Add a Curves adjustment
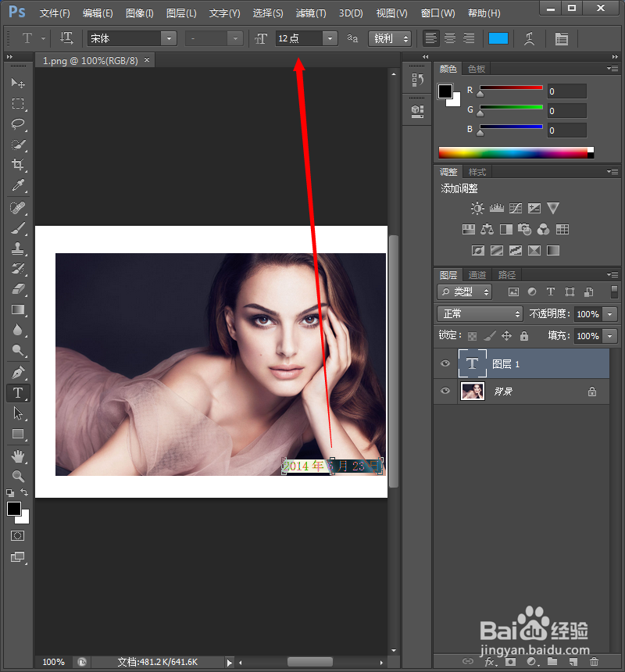Viewport: 625px width, 672px height. coord(516,209)
